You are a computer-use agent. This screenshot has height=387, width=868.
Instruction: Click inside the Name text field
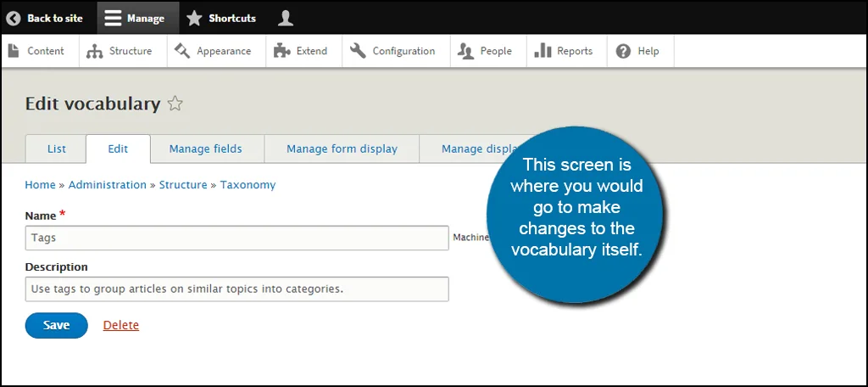[236, 238]
